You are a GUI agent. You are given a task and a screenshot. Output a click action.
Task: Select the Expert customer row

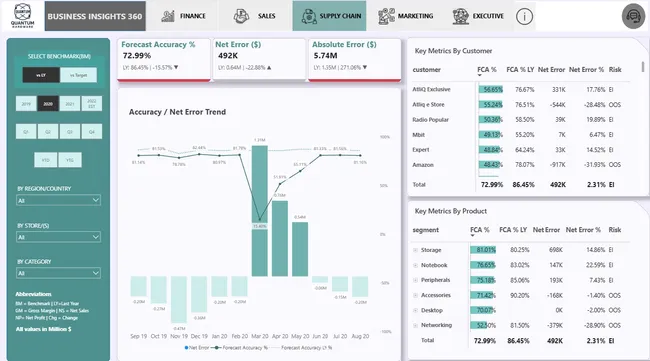tap(520, 150)
